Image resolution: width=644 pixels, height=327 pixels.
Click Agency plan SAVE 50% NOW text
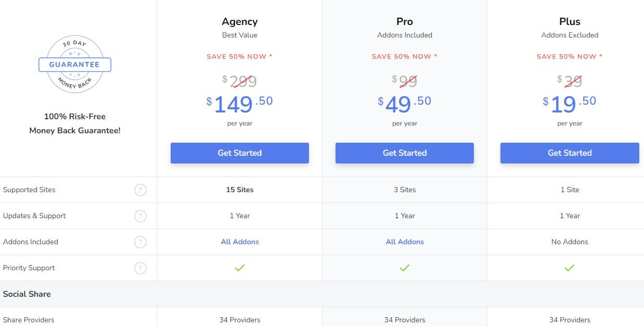click(x=240, y=56)
